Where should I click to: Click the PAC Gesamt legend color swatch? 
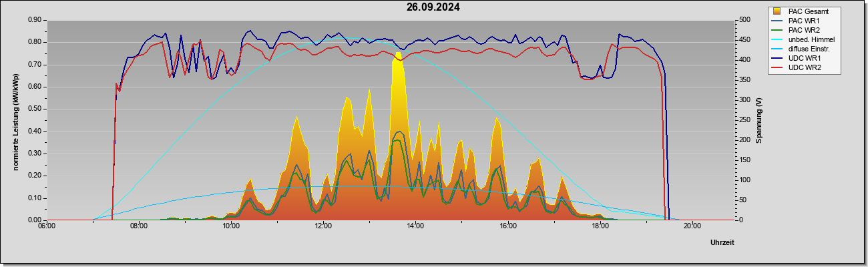777,11
